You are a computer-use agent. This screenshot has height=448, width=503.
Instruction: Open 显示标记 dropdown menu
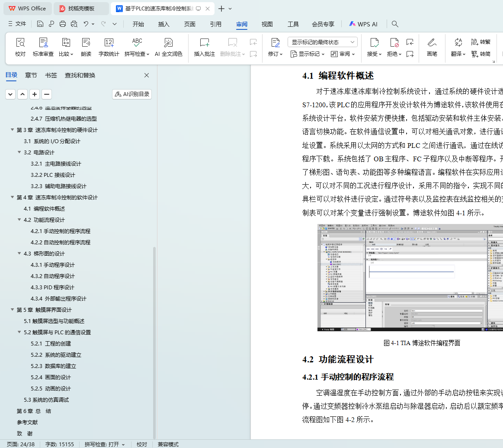pos(308,54)
